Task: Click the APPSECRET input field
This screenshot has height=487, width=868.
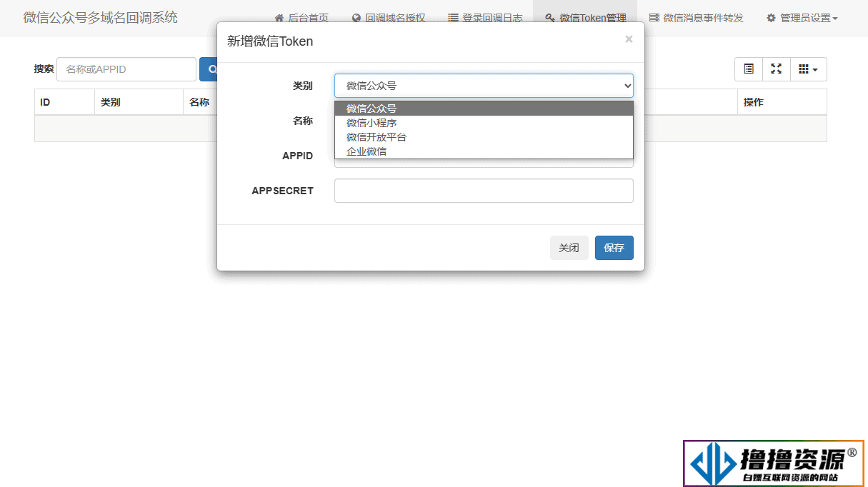Action: [x=484, y=191]
